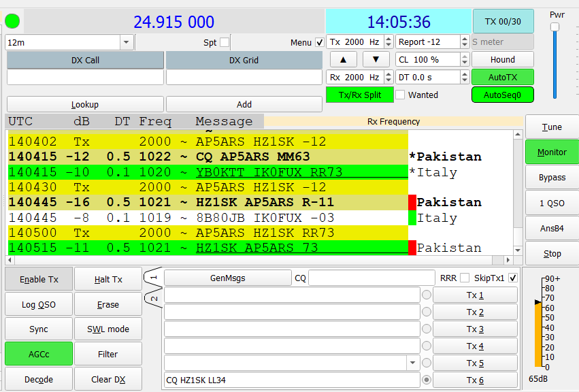The image size is (579, 392).
Task: Click the decode list vertical scroll down arrow
Action: click(518, 250)
